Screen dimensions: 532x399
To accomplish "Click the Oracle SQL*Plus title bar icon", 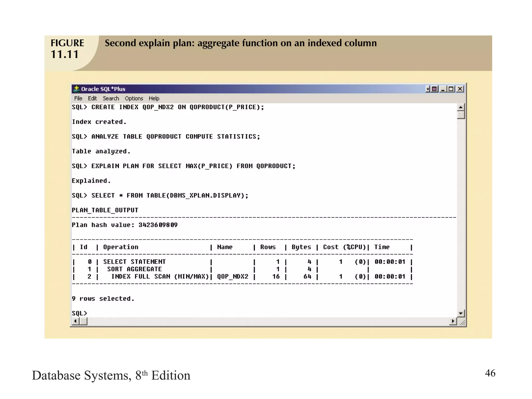I will pyautogui.click(x=76, y=89).
